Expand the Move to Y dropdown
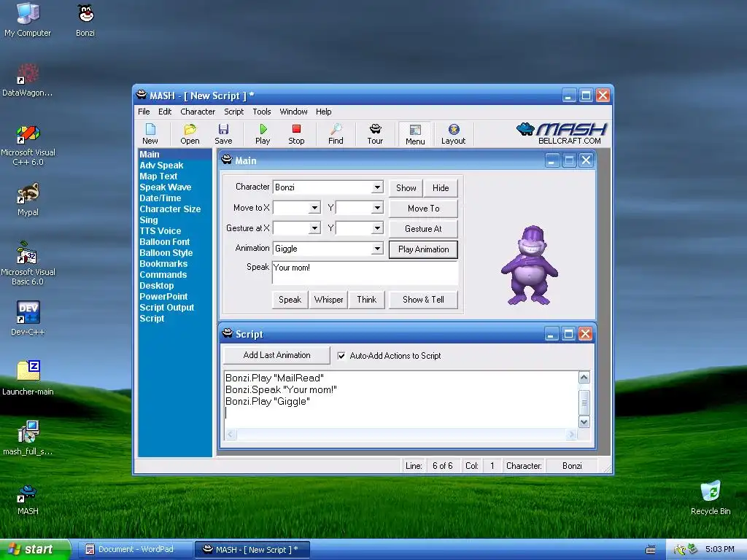The width and height of the screenshot is (747, 560). pos(377,208)
